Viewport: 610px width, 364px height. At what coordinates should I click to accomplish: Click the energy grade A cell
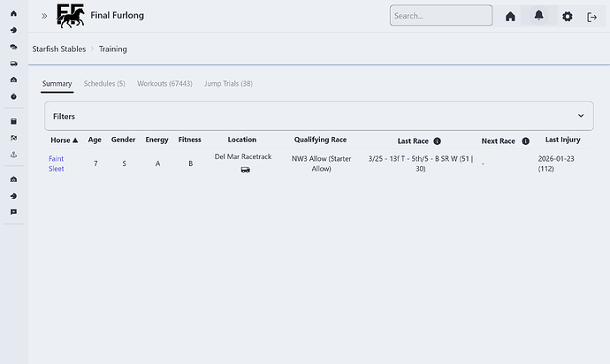(x=157, y=163)
